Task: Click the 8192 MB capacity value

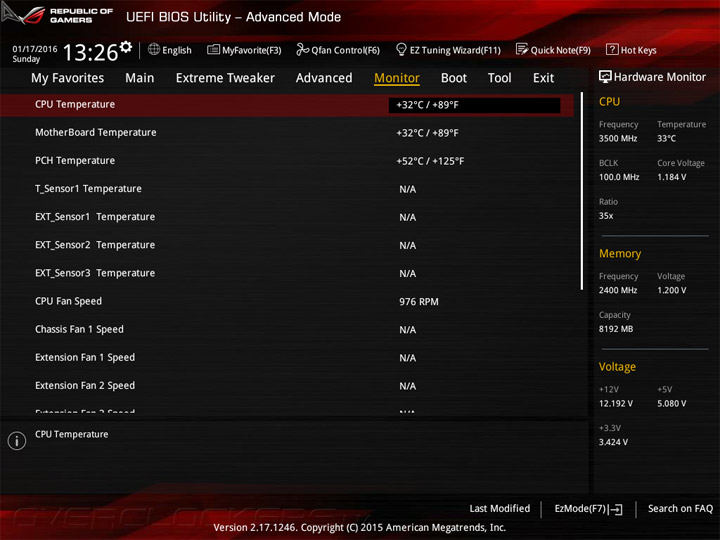Action: pos(616,329)
